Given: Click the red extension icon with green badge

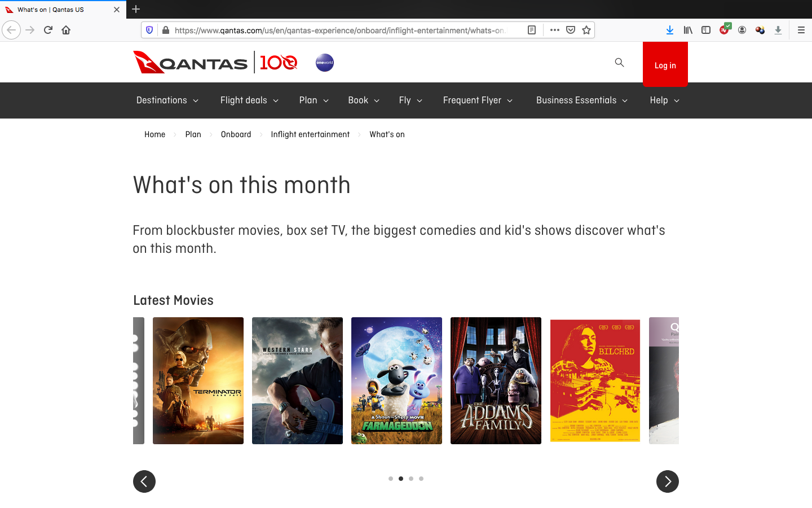Looking at the screenshot, I should [725, 29].
